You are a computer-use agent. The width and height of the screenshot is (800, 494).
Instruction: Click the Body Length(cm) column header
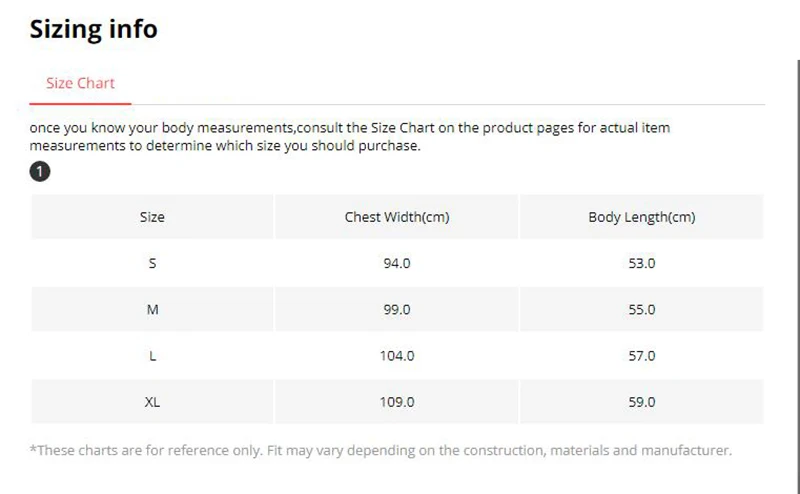click(x=642, y=217)
